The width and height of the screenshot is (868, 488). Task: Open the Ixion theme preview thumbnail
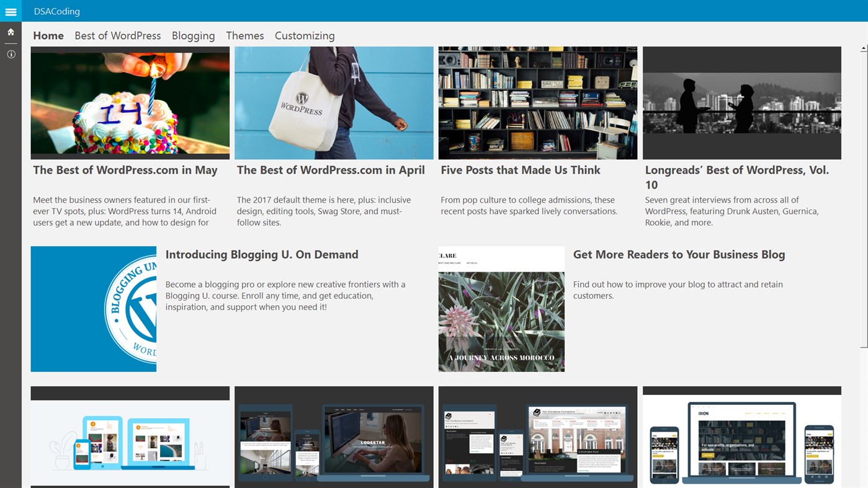pos(742,437)
